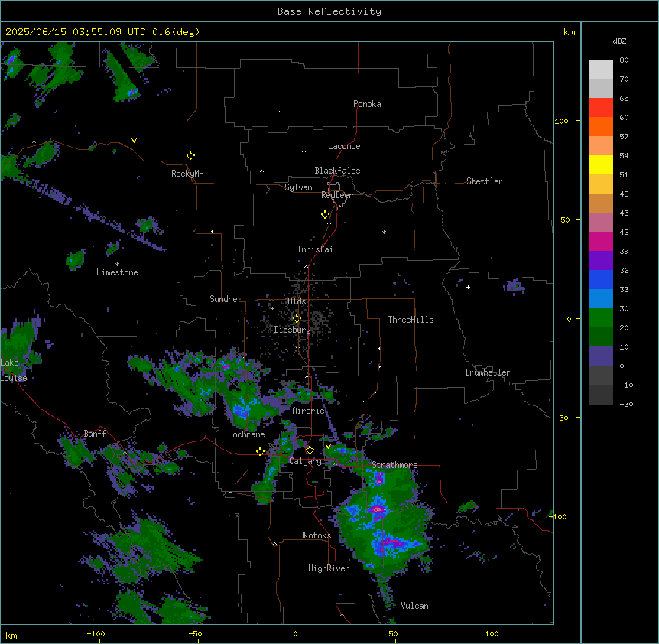
Task: Click the Base_Reflectivity title
Action: (329, 11)
